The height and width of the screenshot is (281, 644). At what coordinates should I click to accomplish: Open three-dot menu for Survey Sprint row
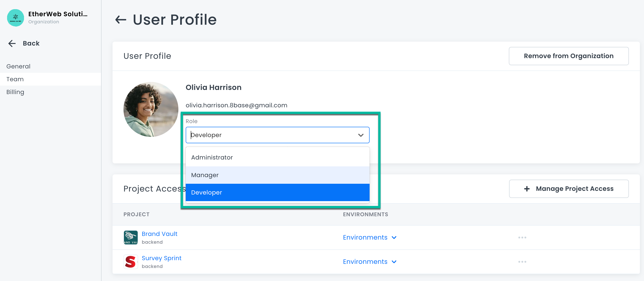[x=522, y=262]
